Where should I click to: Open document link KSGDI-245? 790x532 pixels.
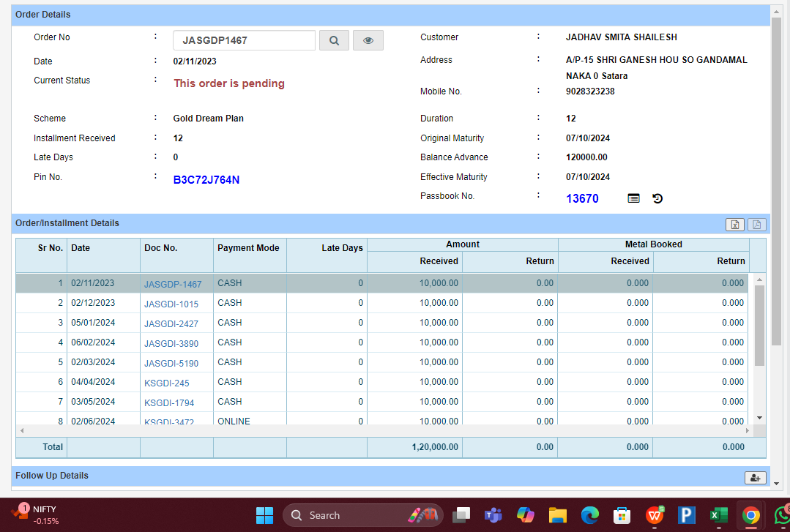click(x=167, y=383)
